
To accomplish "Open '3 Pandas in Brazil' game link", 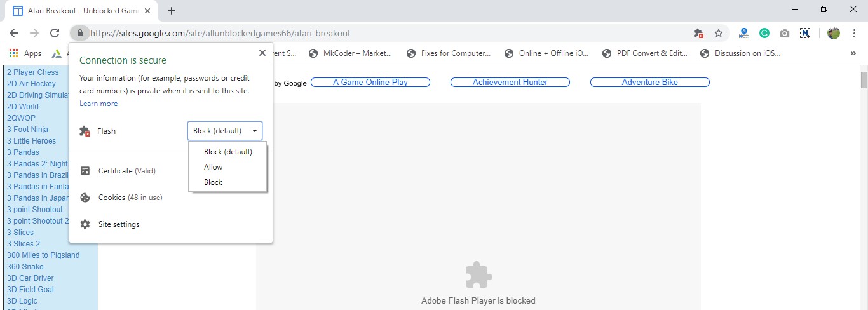I will coord(38,175).
